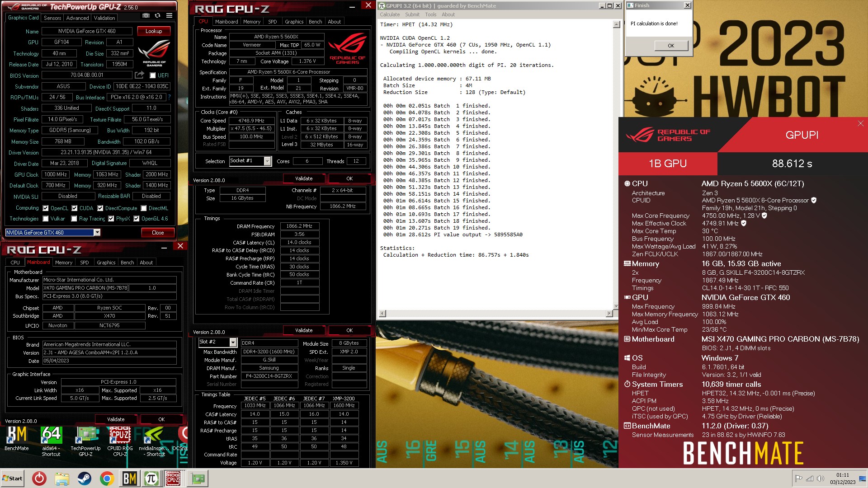Click the motherboard Model field X470 GAMING PRO CARBON
Viewport: 868px width, 488px height.
tap(85, 288)
